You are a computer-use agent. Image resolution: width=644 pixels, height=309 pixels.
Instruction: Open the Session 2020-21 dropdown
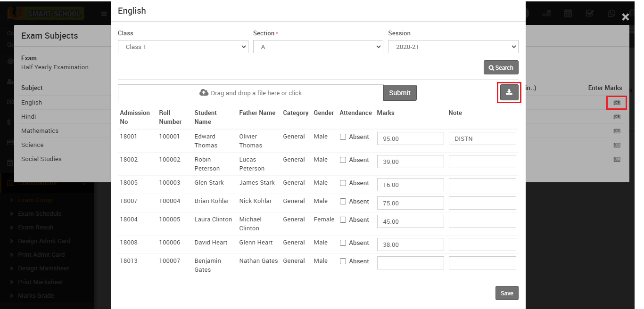(453, 47)
